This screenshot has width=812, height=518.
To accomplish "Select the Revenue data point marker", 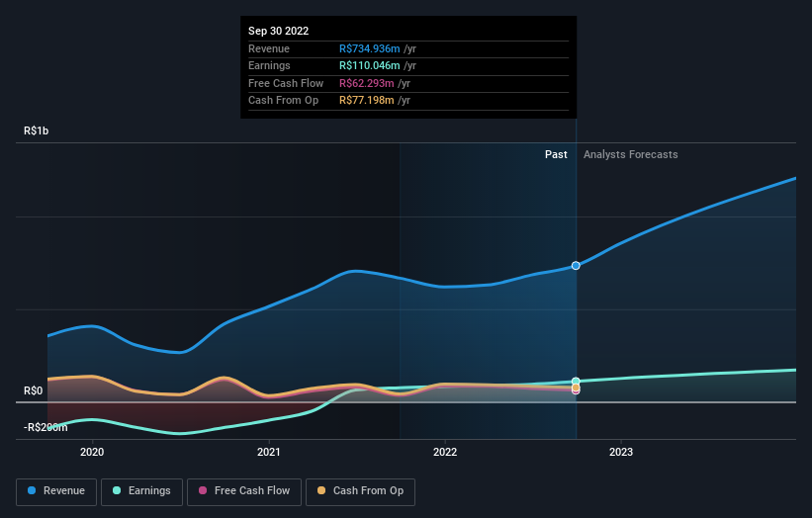I will [576, 266].
